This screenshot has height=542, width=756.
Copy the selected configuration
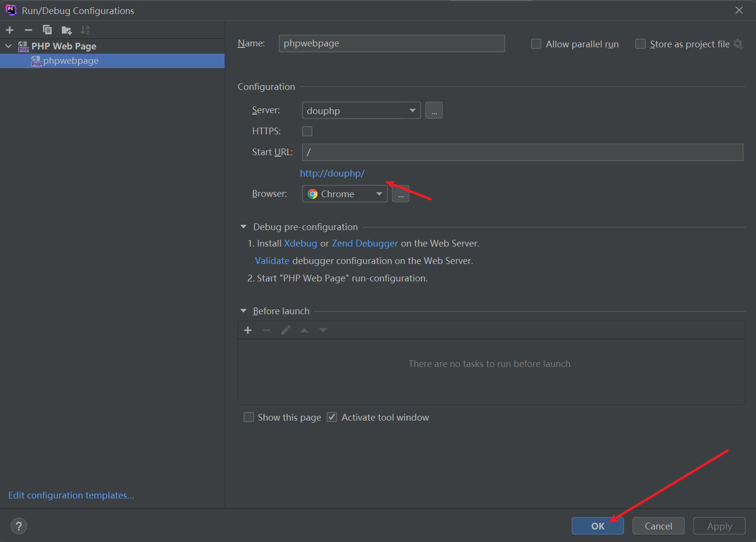coord(47,30)
